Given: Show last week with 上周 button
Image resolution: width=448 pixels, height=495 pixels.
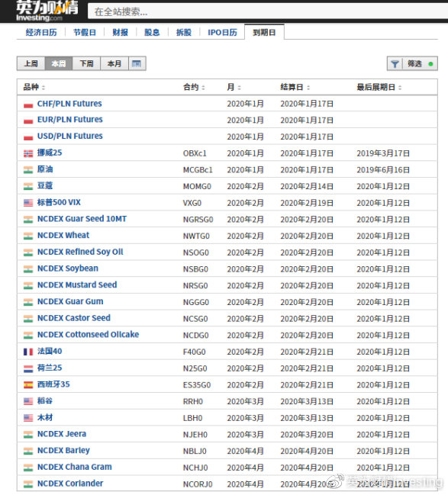Looking at the screenshot, I should [31, 63].
